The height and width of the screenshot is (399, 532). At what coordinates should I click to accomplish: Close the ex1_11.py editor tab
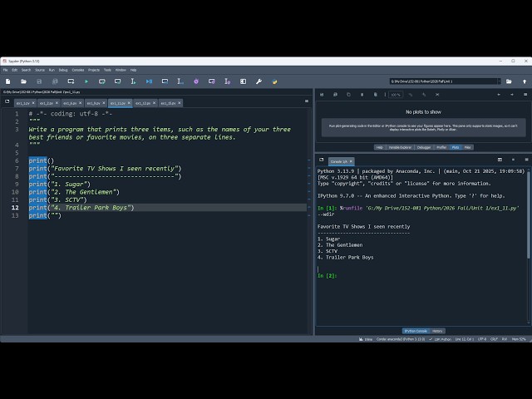[x=129, y=103]
